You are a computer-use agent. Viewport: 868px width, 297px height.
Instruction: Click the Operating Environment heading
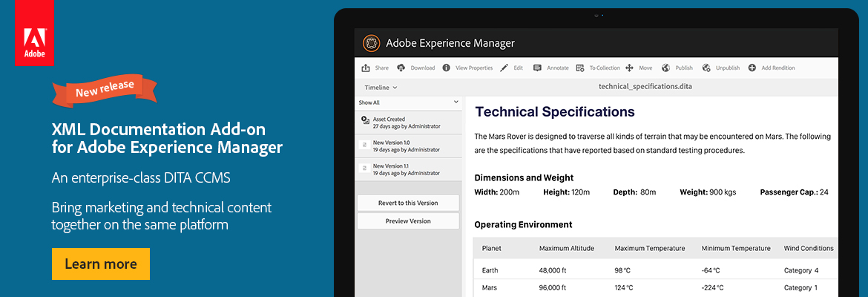tap(523, 224)
